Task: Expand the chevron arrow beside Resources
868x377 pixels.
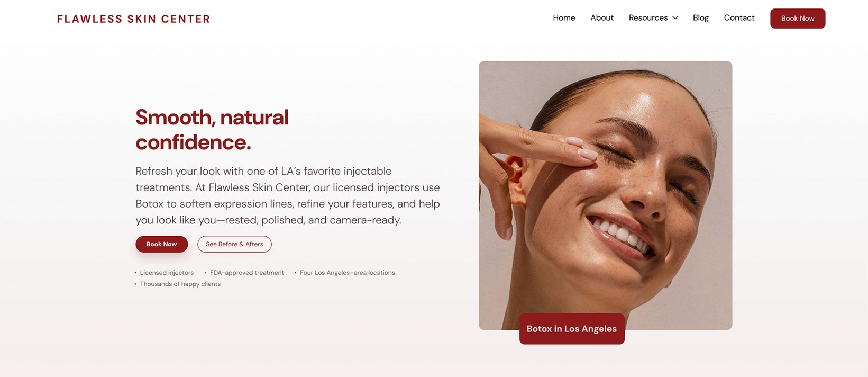Action: click(x=675, y=18)
